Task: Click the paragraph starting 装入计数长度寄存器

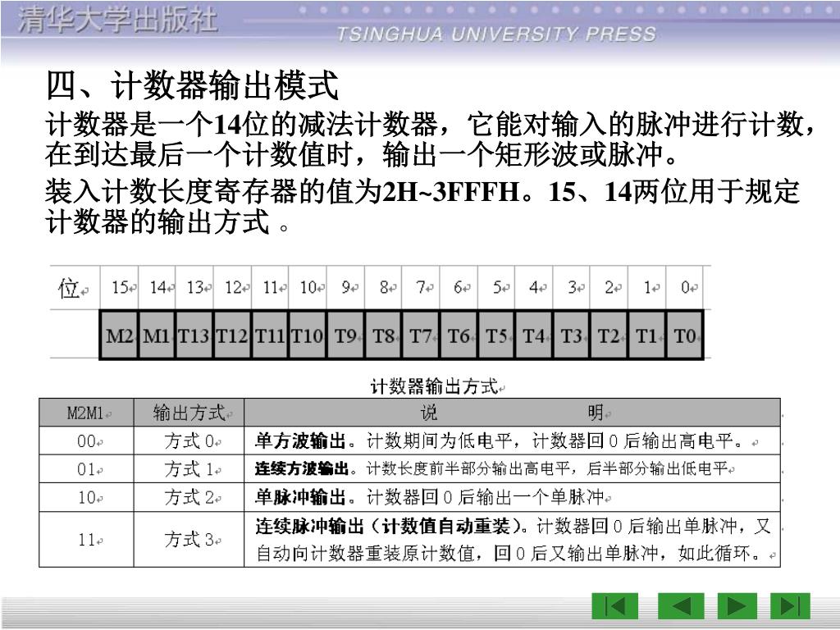Action: pyautogui.click(x=422, y=207)
